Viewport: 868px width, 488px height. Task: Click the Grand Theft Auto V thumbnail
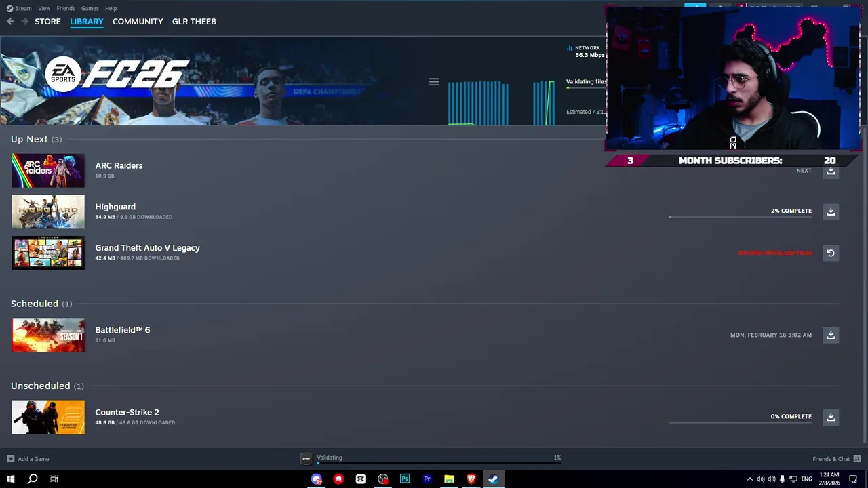click(48, 253)
